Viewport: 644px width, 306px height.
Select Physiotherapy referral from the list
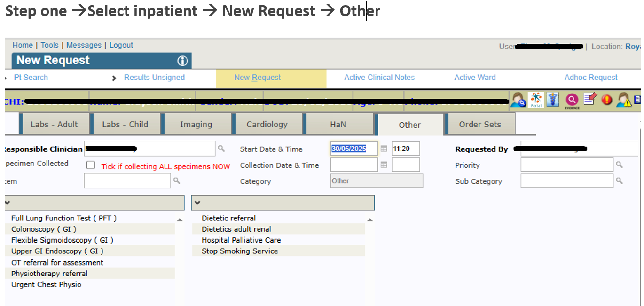(49, 274)
